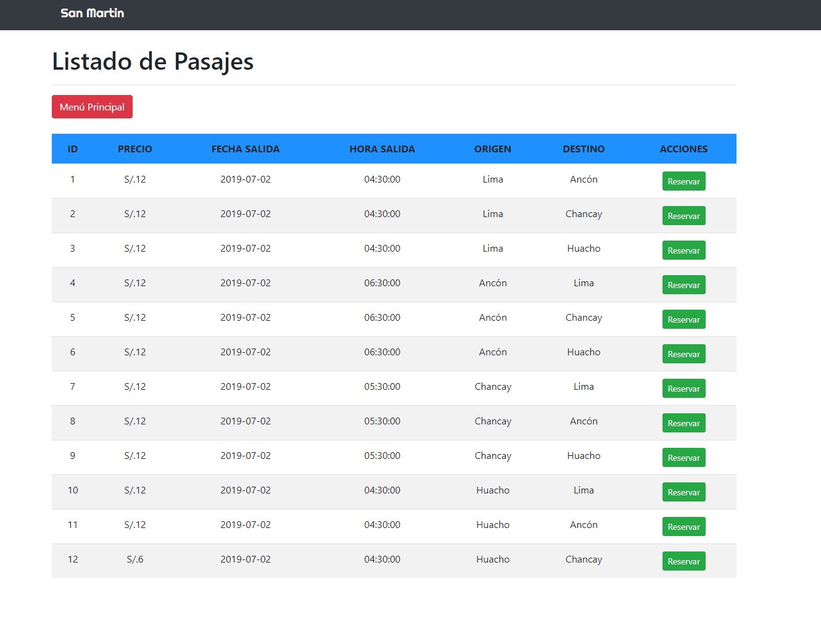
Task: Click the ORIGEN column header
Action: [492, 149]
